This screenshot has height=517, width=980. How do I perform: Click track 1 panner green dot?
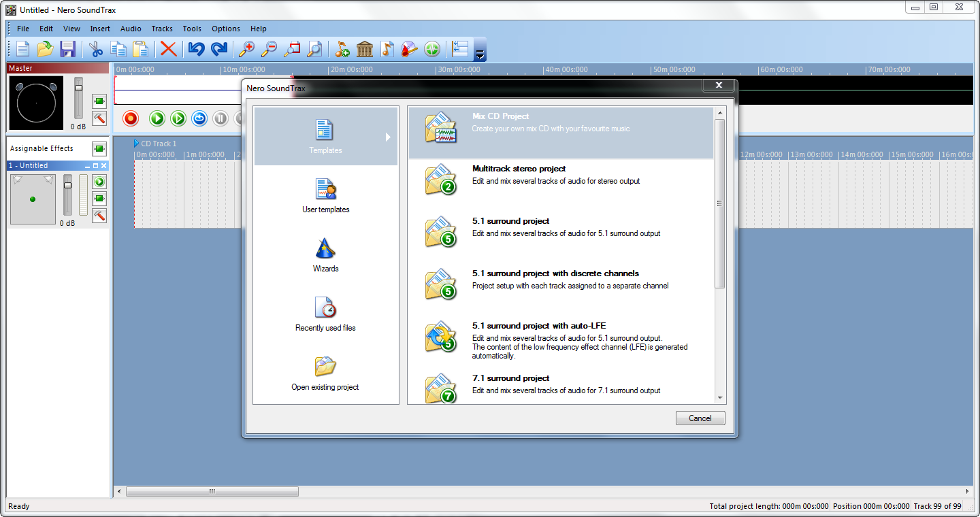33,199
